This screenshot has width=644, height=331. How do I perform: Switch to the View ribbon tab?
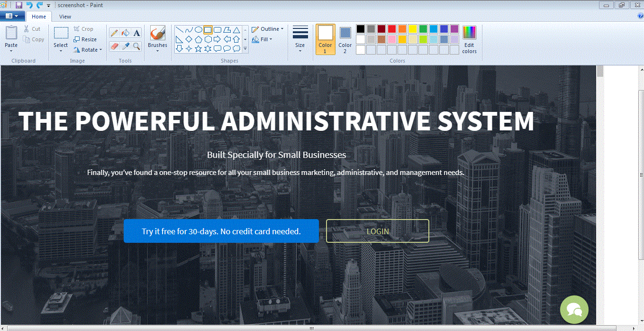pyautogui.click(x=65, y=17)
